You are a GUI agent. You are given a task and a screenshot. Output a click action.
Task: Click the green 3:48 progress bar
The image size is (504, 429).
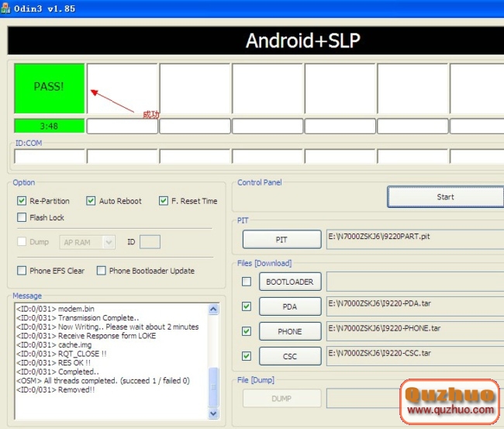tap(49, 126)
